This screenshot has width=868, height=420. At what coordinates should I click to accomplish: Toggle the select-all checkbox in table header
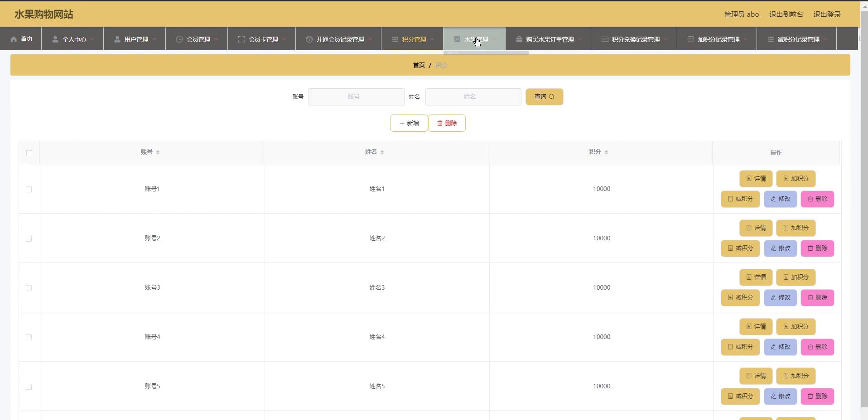(29, 153)
